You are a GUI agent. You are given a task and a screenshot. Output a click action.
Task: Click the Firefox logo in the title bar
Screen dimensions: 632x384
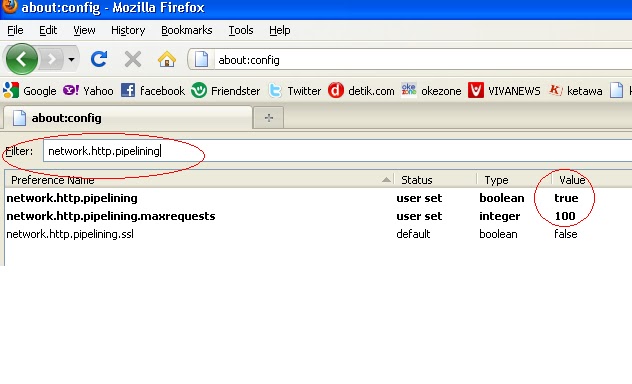tap(10, 6)
